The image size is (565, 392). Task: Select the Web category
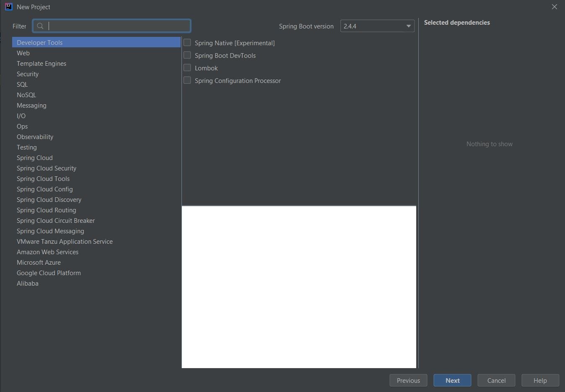point(96,53)
